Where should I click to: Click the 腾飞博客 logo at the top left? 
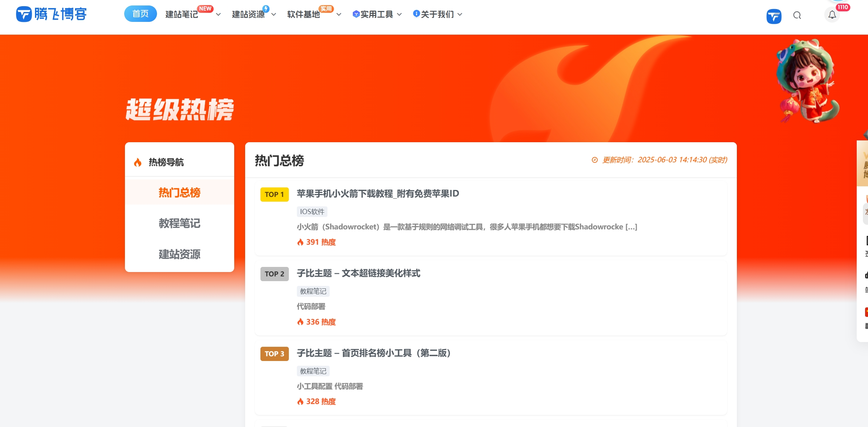coord(51,14)
